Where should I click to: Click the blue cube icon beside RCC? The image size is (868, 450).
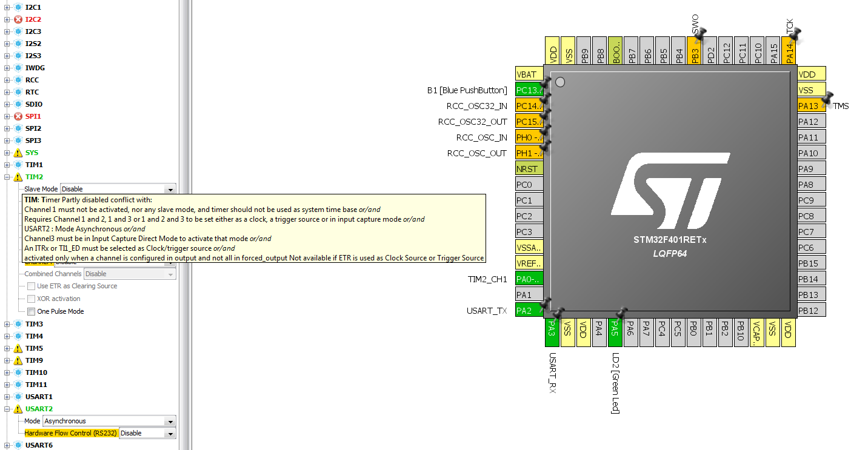click(18, 80)
